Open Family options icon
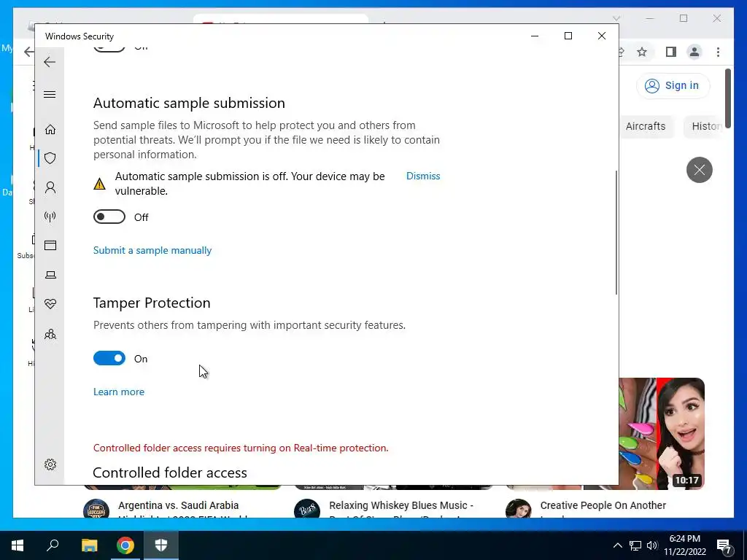 pos(50,334)
